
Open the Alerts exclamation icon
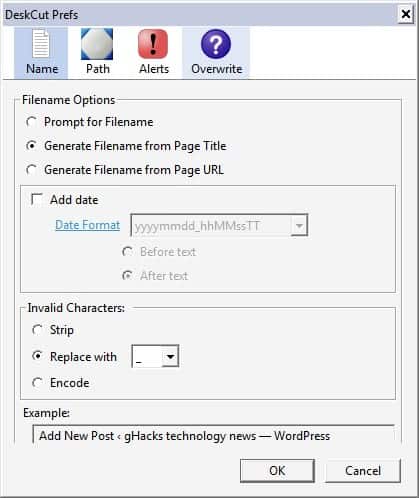[153, 44]
